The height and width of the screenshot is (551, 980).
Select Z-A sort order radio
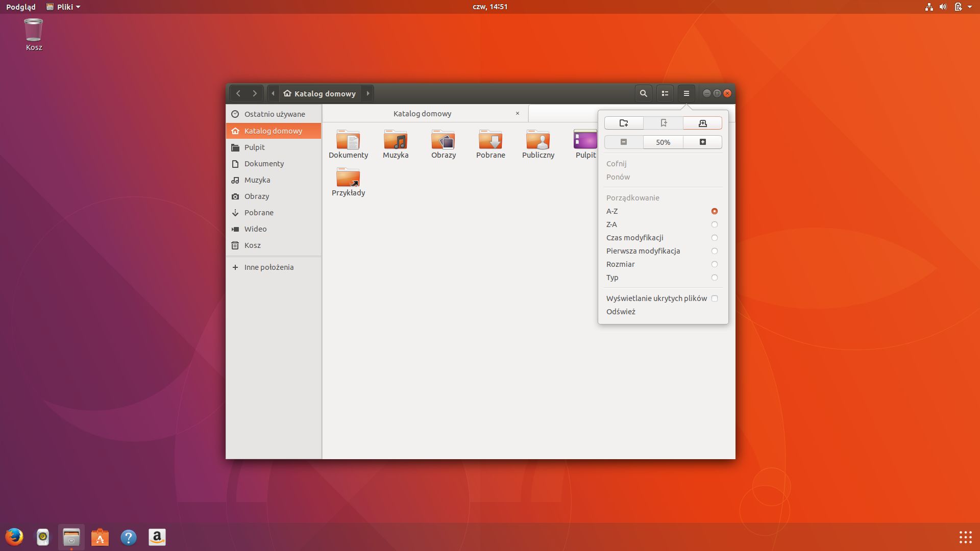coord(714,224)
